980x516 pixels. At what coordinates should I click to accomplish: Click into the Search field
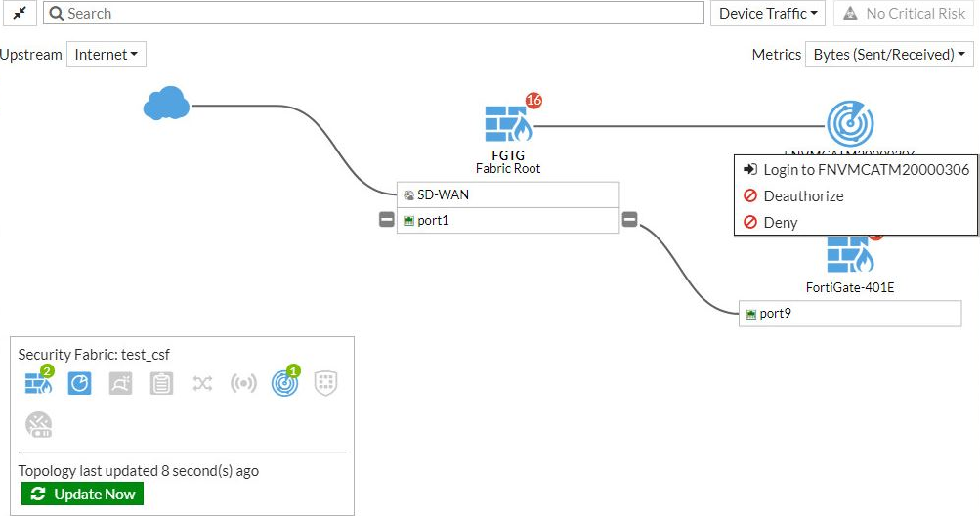(x=373, y=13)
